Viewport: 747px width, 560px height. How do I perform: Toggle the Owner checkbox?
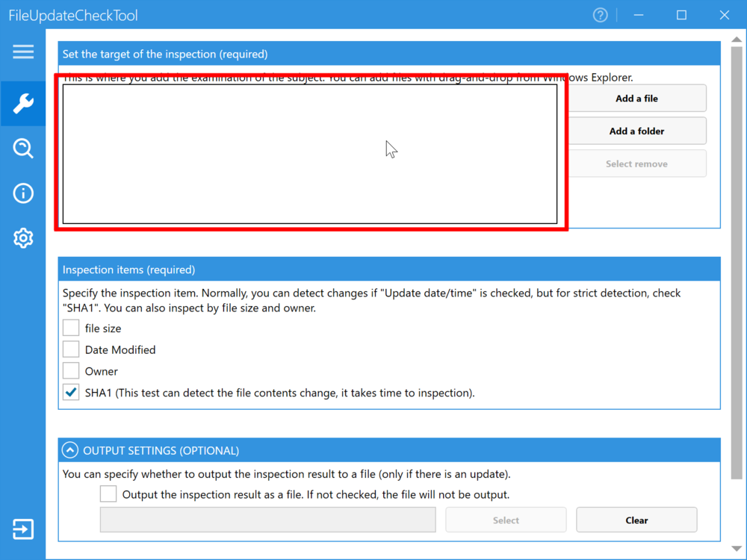click(x=71, y=371)
